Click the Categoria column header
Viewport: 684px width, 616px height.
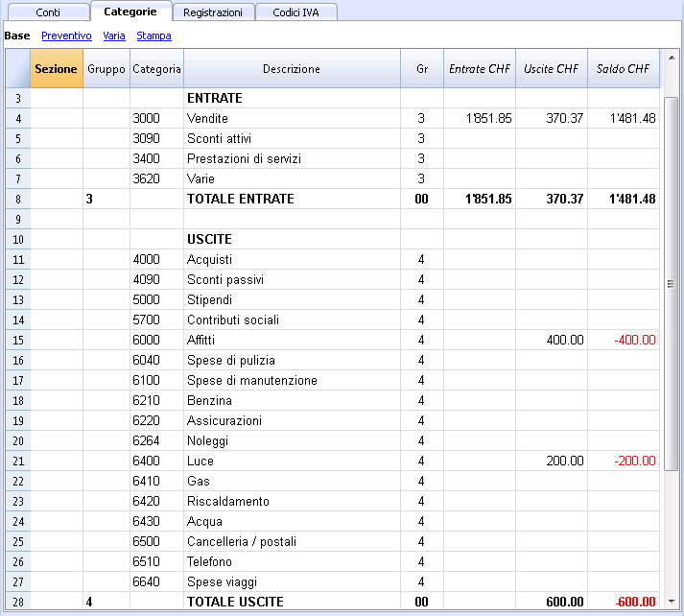point(156,68)
